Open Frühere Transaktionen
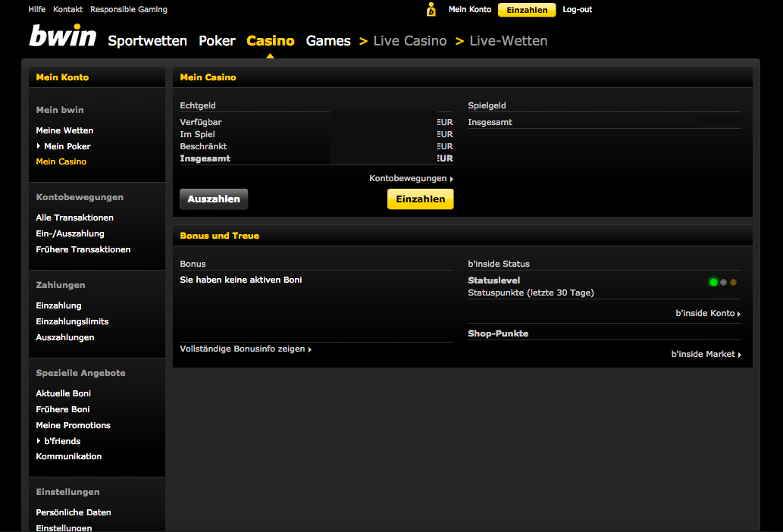 coord(83,249)
